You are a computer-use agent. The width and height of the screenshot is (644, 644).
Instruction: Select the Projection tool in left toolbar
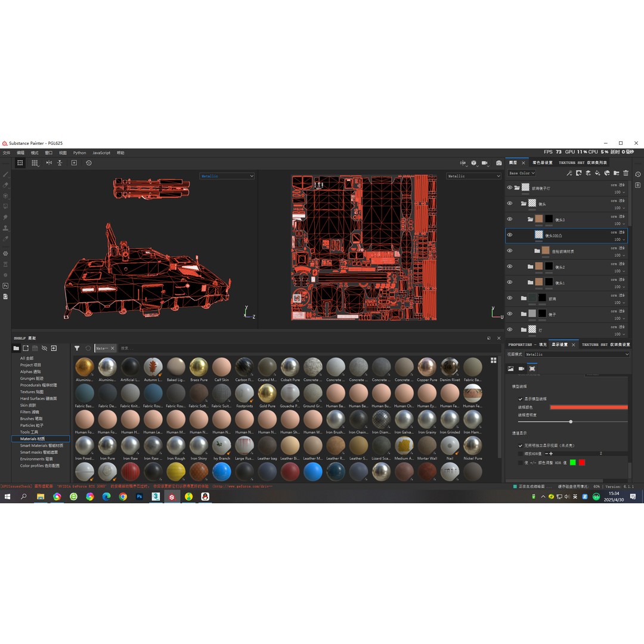pos(6,196)
